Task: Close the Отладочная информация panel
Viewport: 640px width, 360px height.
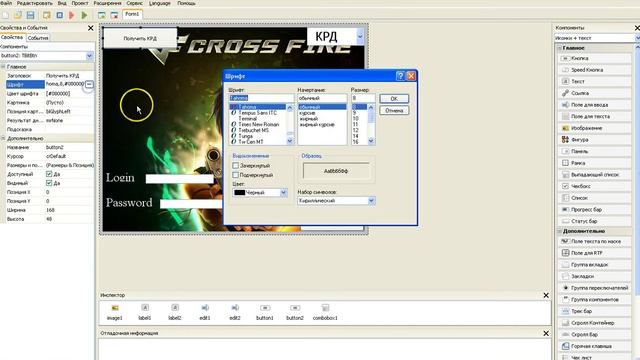Action: click(x=546, y=333)
